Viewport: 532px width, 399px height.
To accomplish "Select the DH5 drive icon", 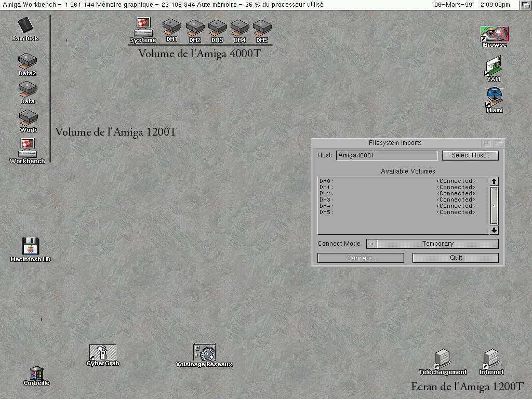I will coord(262,31).
